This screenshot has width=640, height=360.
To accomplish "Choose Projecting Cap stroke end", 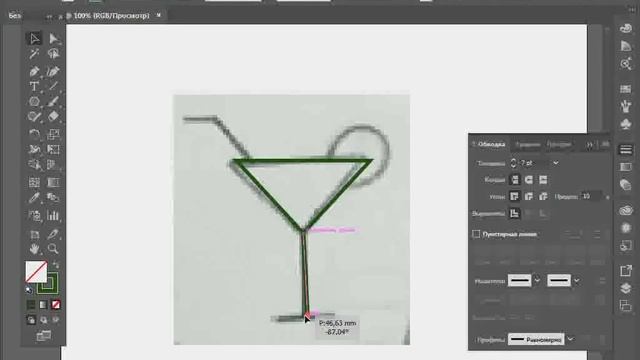I will tap(543, 180).
